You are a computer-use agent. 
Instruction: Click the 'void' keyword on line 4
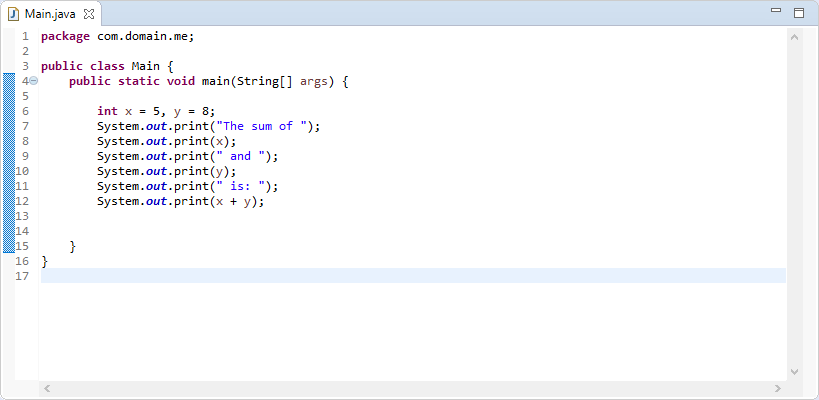pos(181,81)
